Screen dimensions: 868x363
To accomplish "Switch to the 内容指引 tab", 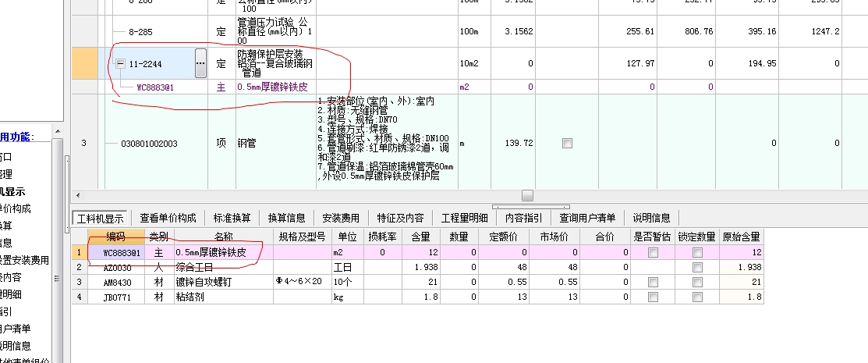I will pyautogui.click(x=523, y=218).
